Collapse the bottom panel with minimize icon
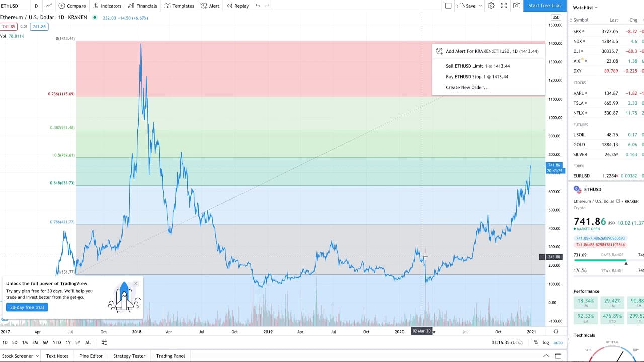 click(546, 356)
